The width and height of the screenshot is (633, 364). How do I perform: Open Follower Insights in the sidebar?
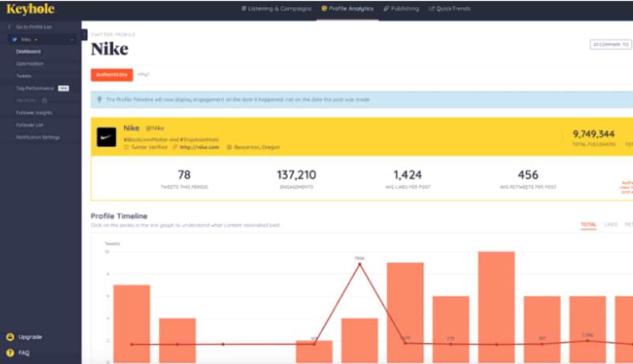point(34,112)
